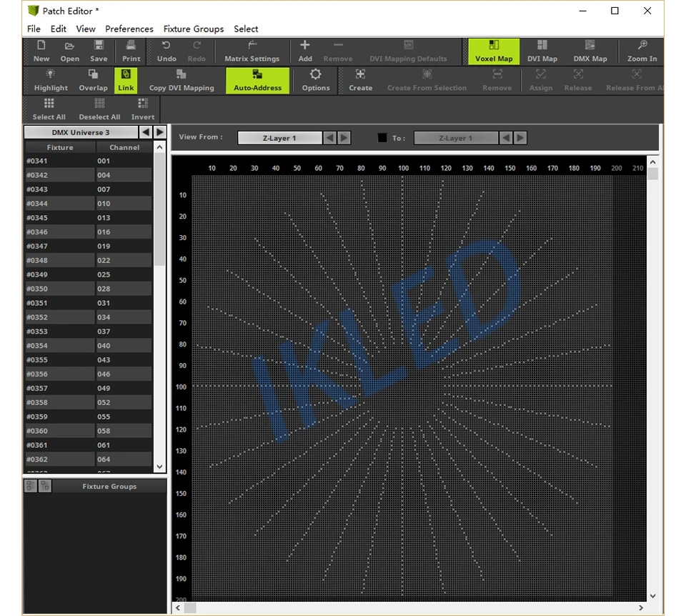Click the Select All grid icon
The height and width of the screenshot is (616, 686).
[49, 109]
